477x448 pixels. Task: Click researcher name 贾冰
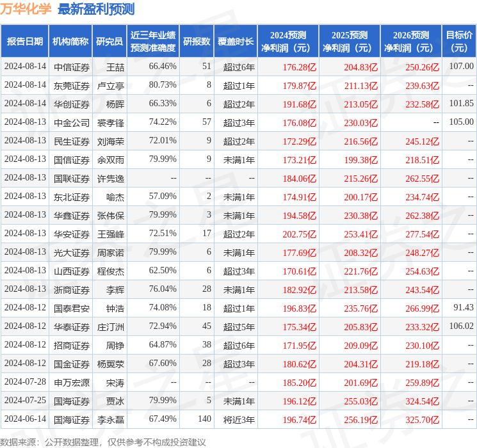(x=115, y=401)
